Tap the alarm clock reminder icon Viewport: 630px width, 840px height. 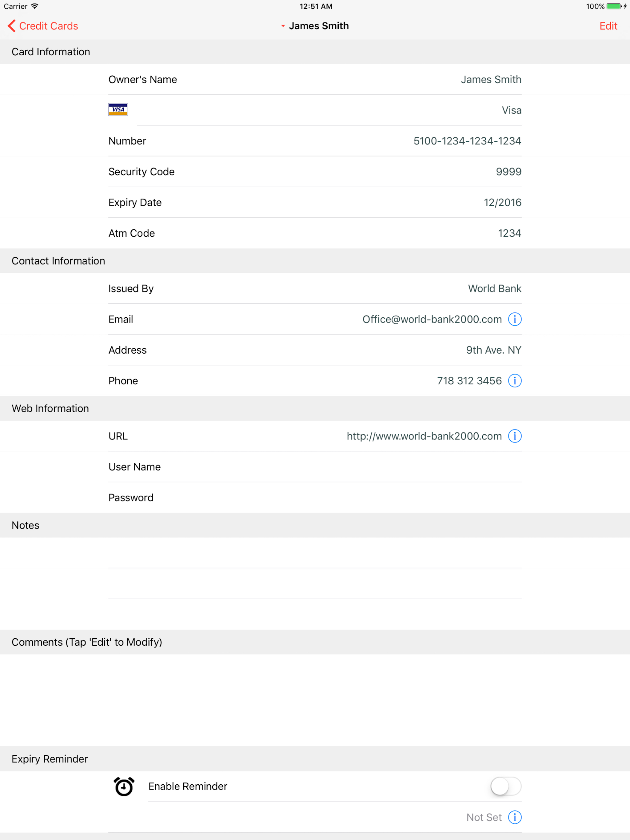124,786
